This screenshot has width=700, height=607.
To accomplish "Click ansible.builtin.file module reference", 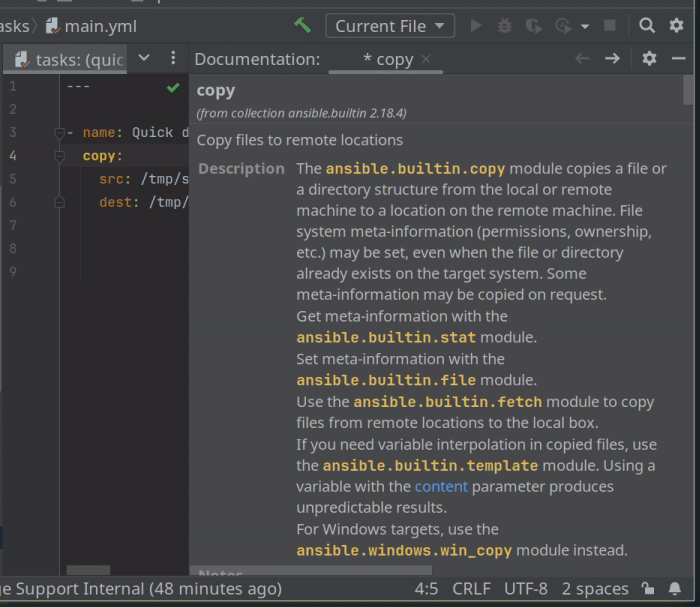I will click(386, 380).
